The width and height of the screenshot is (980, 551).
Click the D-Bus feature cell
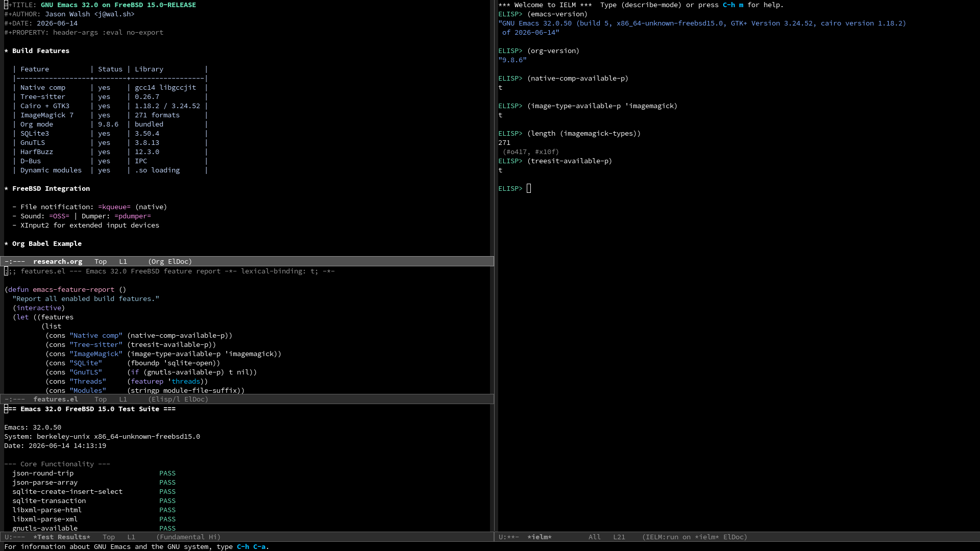pyautogui.click(x=31, y=161)
